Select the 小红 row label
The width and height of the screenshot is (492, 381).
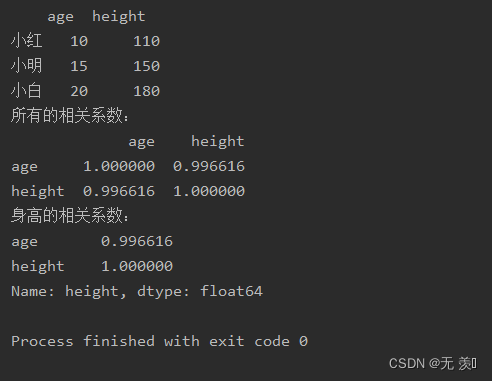click(26, 41)
